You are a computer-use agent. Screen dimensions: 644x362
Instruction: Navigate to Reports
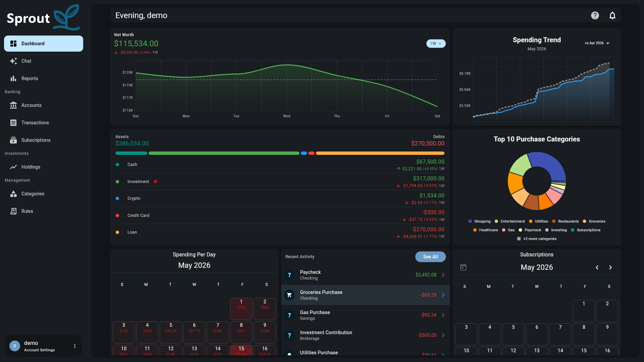[44, 78]
